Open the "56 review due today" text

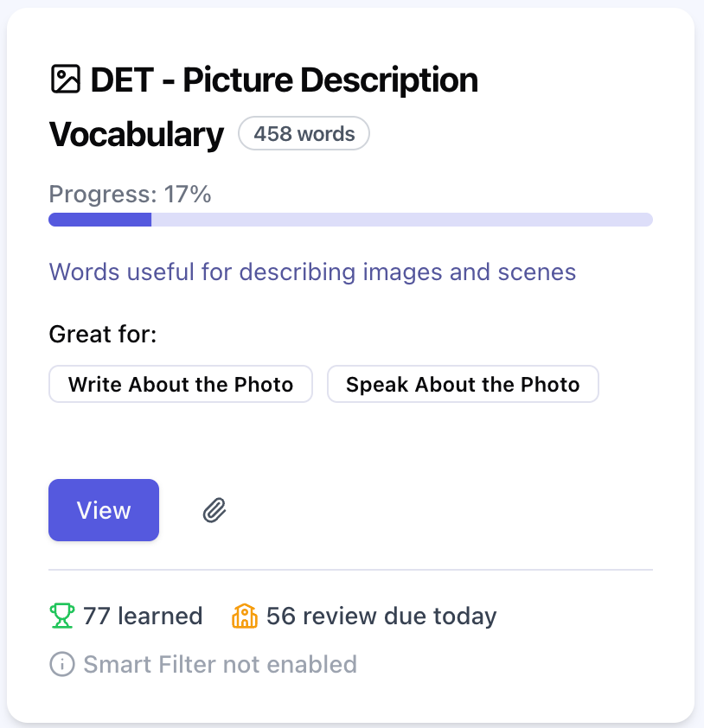(381, 616)
